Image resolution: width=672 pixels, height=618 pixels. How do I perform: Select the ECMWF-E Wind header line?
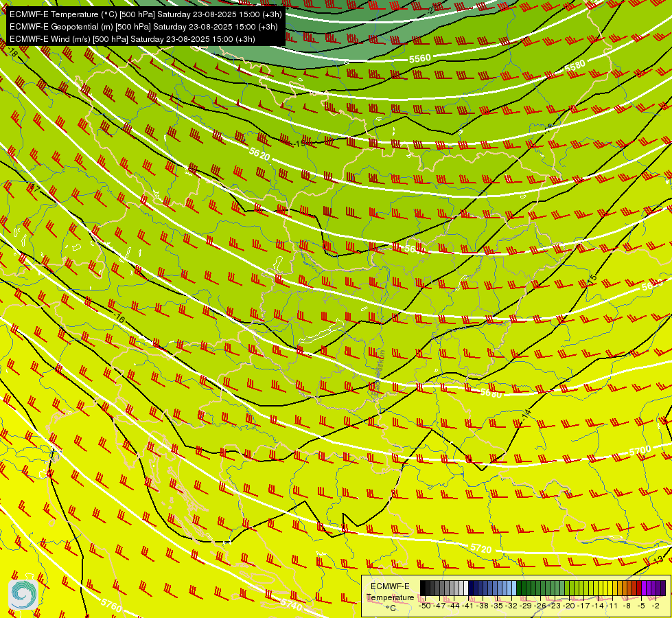tap(132, 39)
